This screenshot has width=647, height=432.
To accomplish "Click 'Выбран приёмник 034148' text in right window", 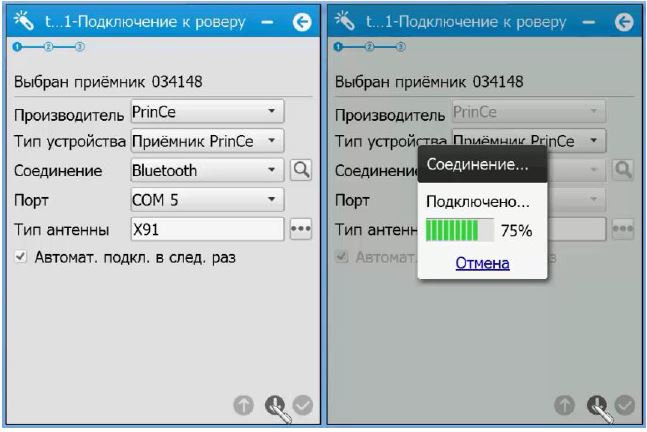I will 429,82.
